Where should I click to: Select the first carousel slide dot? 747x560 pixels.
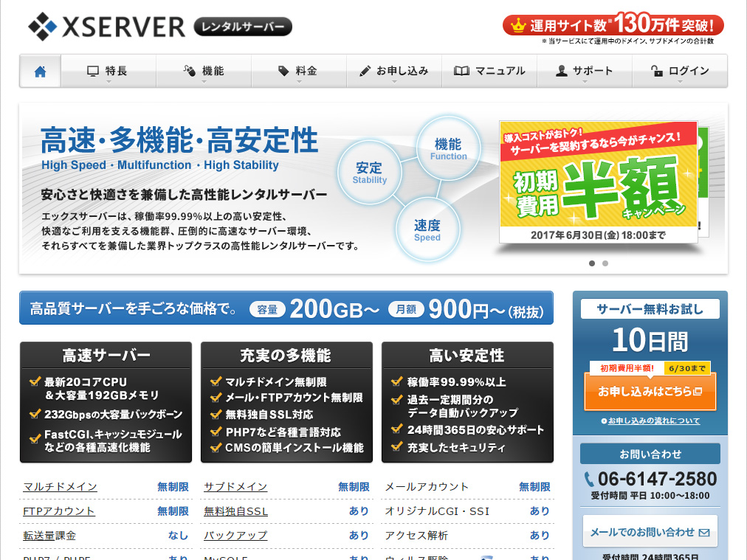(x=592, y=263)
